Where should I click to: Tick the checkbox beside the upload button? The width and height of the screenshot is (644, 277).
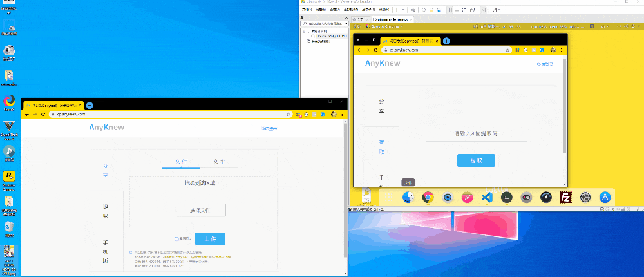176,239
